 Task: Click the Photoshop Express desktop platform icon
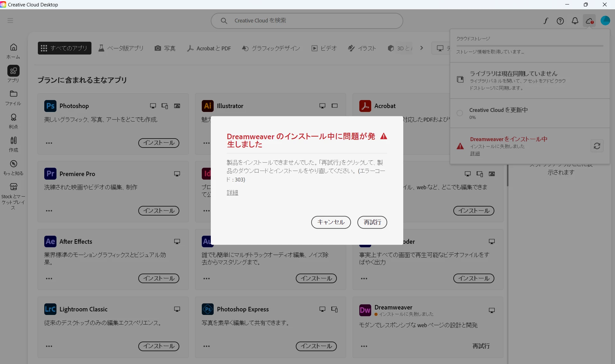click(322, 309)
